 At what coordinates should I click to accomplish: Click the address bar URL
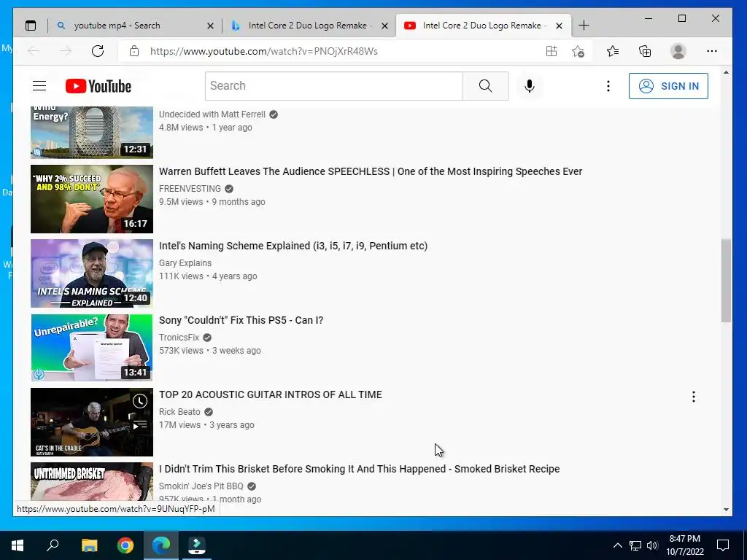coord(264,51)
